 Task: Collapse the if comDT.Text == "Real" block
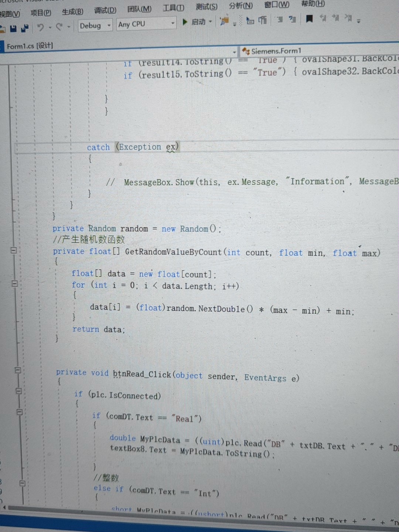[20, 412]
